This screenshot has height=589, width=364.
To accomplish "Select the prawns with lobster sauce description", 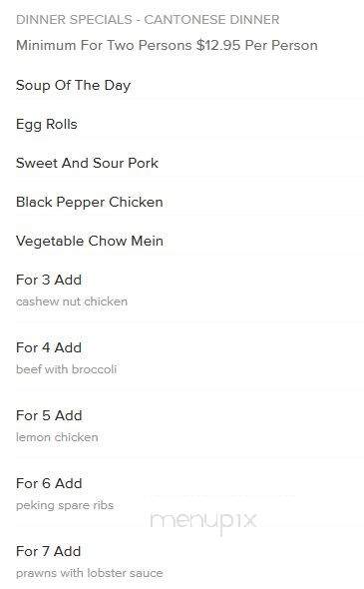I will pos(90,574).
